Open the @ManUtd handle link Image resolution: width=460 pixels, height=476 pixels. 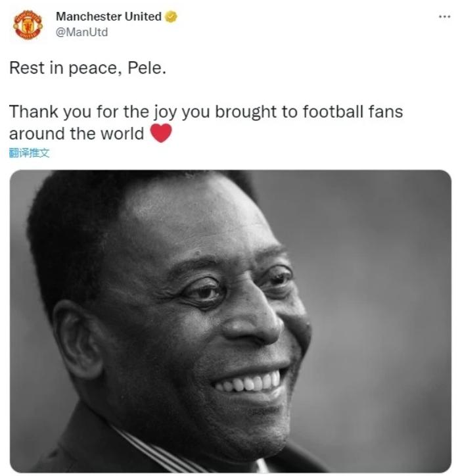coord(81,32)
